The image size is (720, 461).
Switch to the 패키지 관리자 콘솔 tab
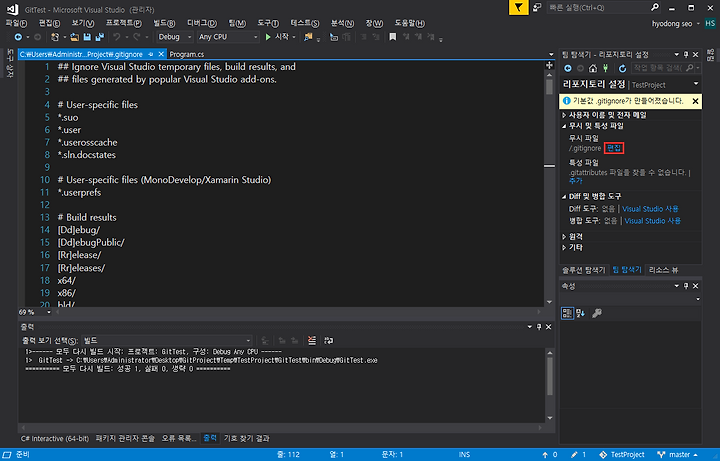pyautogui.click(x=125, y=439)
